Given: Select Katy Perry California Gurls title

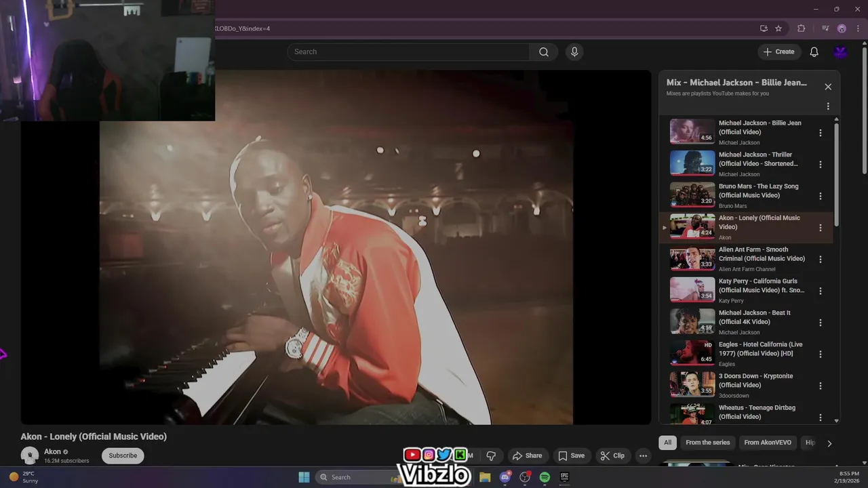Looking at the screenshot, I should tap(762, 285).
